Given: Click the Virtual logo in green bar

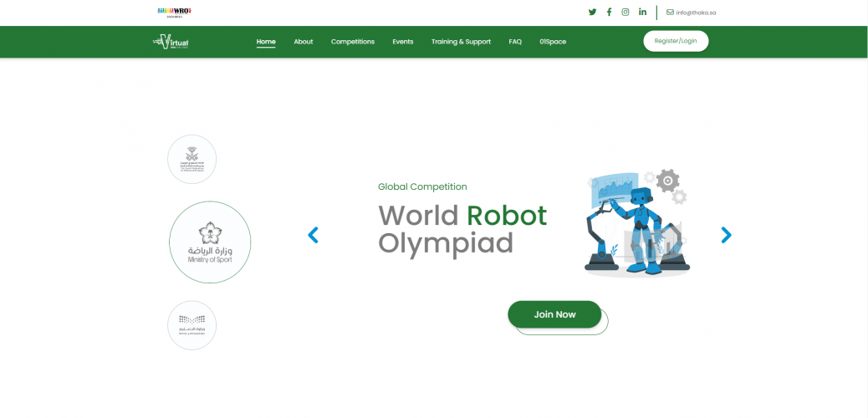Looking at the screenshot, I should point(171,42).
